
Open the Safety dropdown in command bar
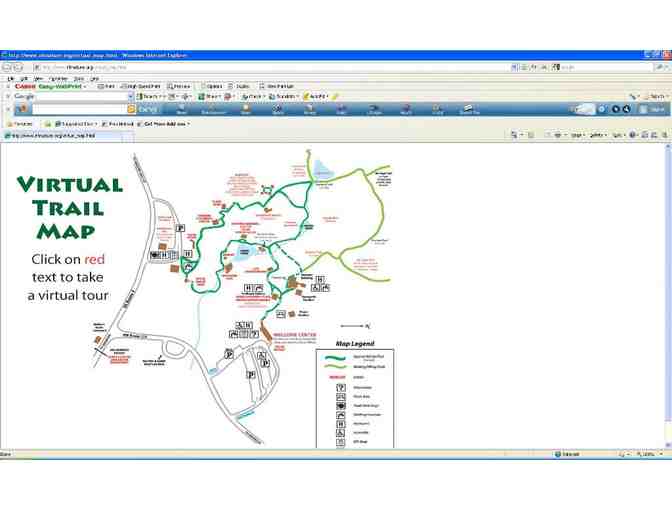point(598,135)
